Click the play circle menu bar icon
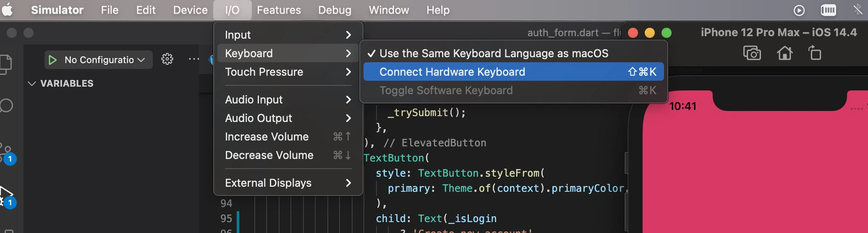This screenshot has height=233, width=868. [x=799, y=10]
